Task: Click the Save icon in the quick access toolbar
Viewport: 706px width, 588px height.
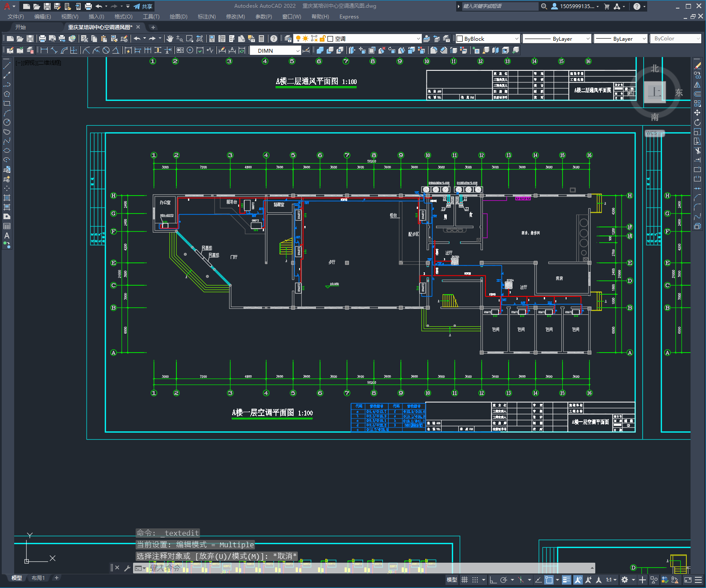Action: (x=47, y=6)
